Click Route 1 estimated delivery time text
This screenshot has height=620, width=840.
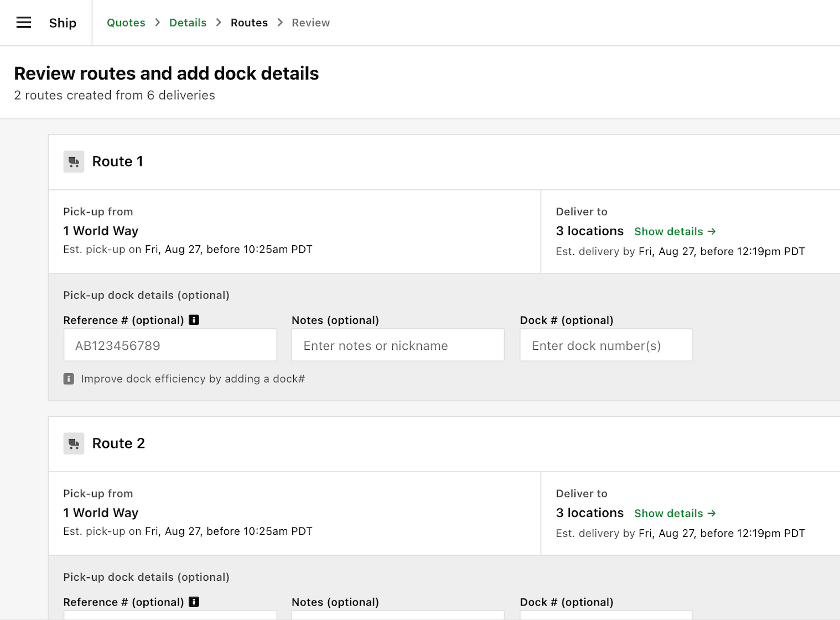[680, 251]
